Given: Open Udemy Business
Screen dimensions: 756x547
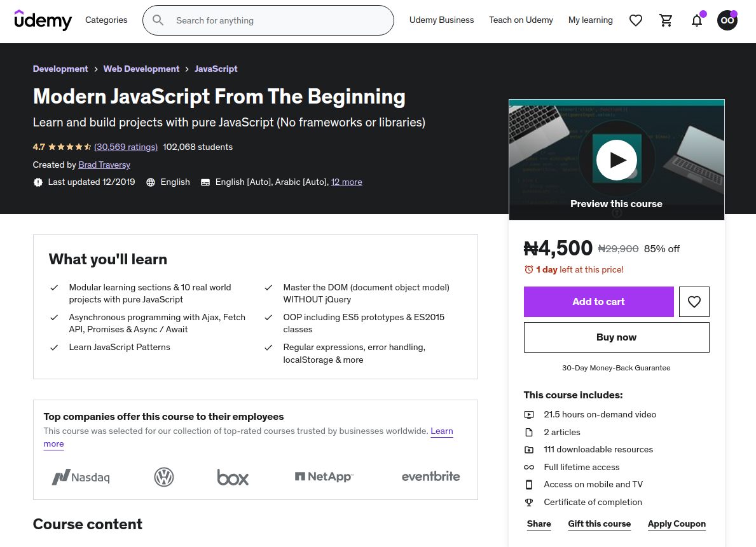Looking at the screenshot, I should coord(442,20).
